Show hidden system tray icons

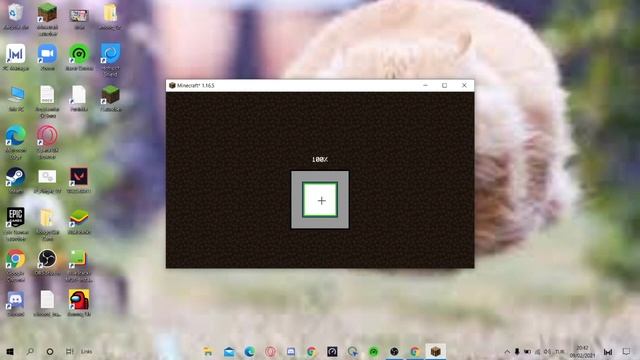(x=507, y=351)
